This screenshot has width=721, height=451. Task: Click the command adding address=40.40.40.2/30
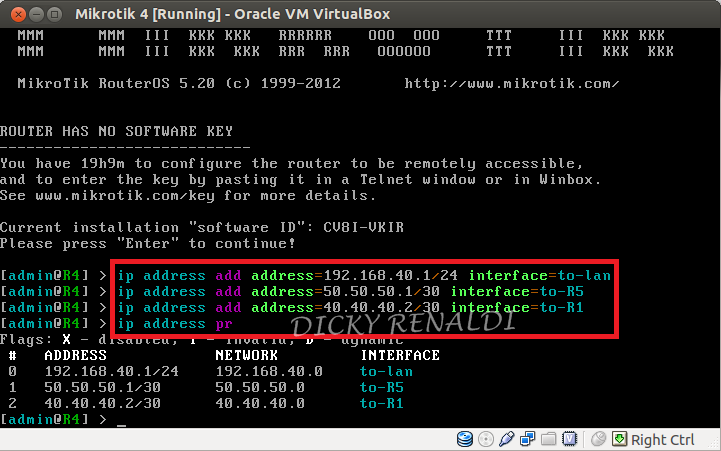pyautogui.click(x=350, y=308)
